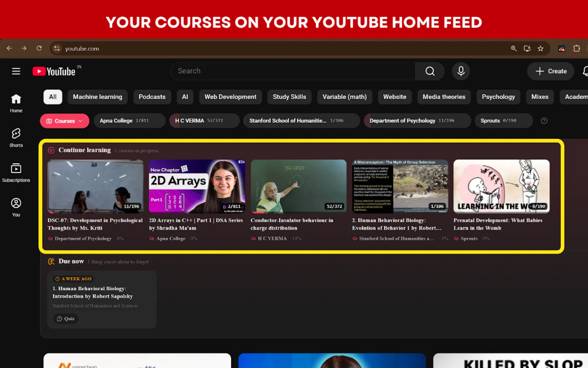Open Human Behavioral Biology Evolution thumbnail
Screen dimensions: 588x368
click(400, 186)
